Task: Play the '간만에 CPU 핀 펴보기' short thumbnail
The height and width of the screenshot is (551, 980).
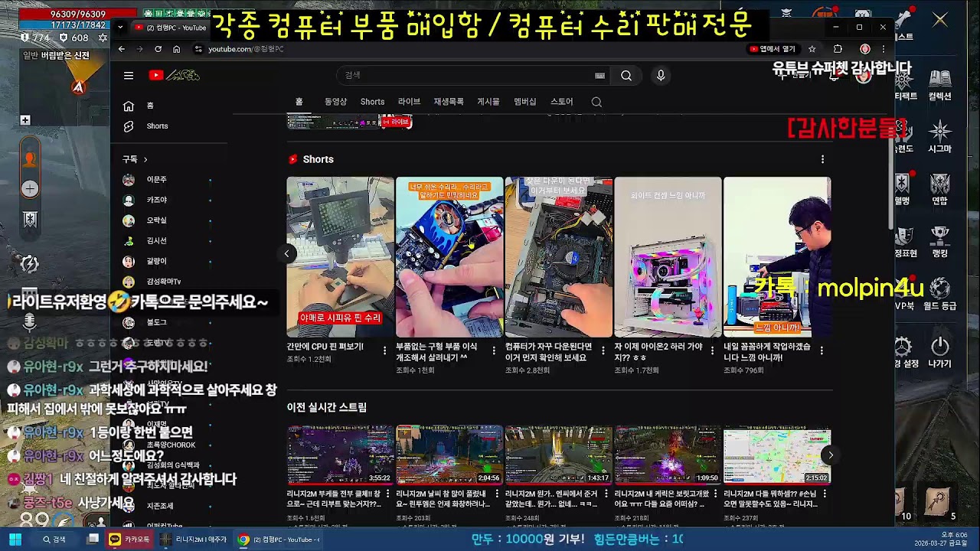Action: [x=341, y=257]
